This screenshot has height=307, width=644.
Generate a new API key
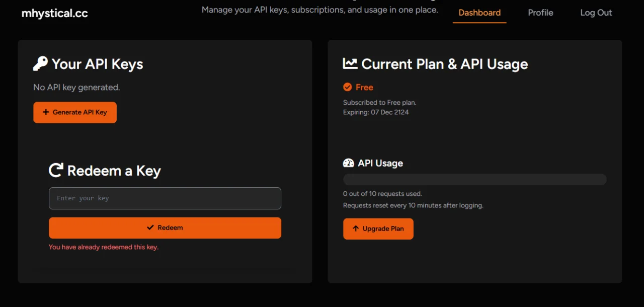tap(75, 112)
